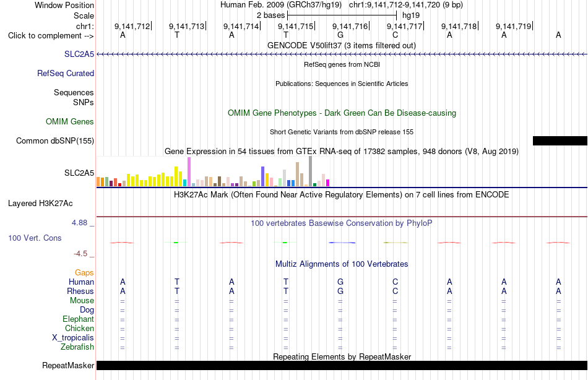The width and height of the screenshot is (588, 380).
Task: Click the GENCODE V50lift37 track title
Action: pyautogui.click(x=342, y=45)
